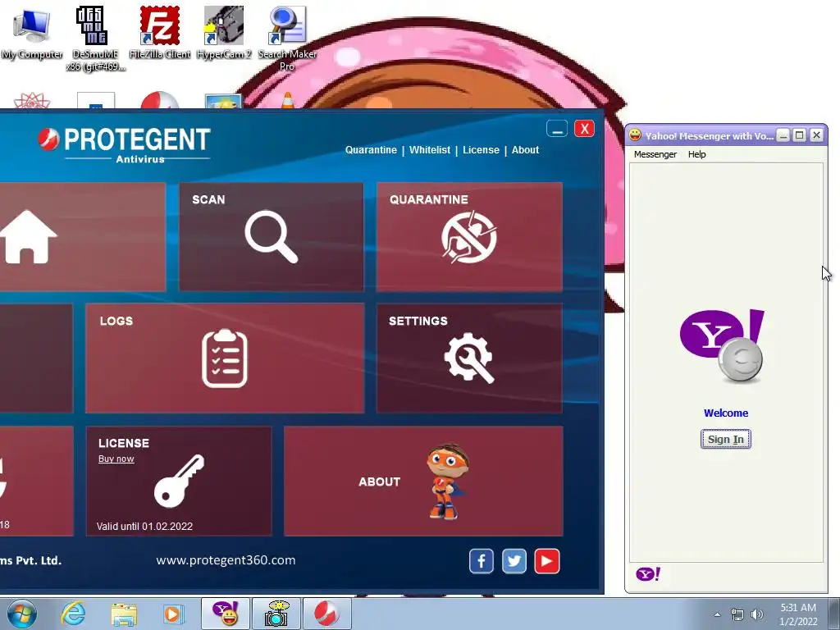Click the Valid until 01.02.2022 text

click(144, 527)
